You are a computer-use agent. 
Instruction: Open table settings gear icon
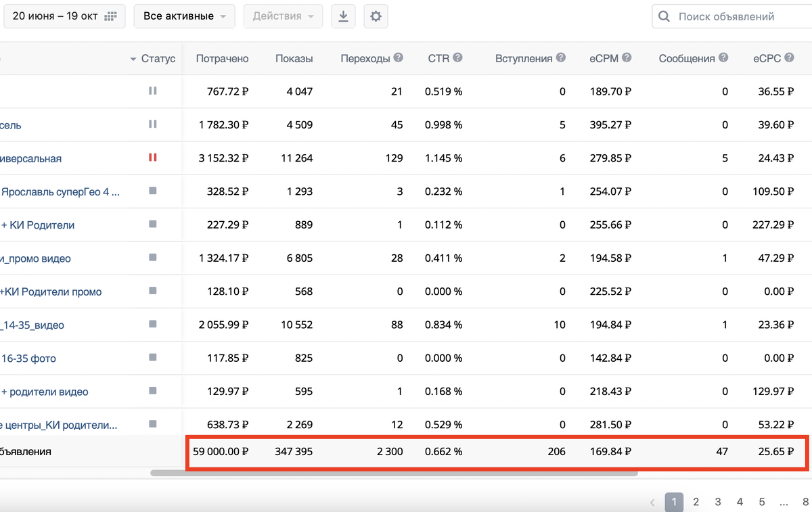pyautogui.click(x=376, y=16)
